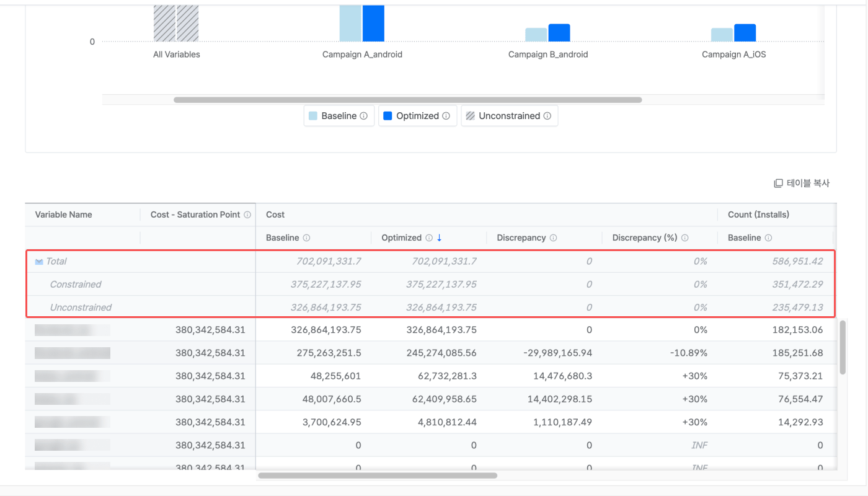Select the Unconstrained row label
The width and height of the screenshot is (868, 496).
(x=81, y=308)
